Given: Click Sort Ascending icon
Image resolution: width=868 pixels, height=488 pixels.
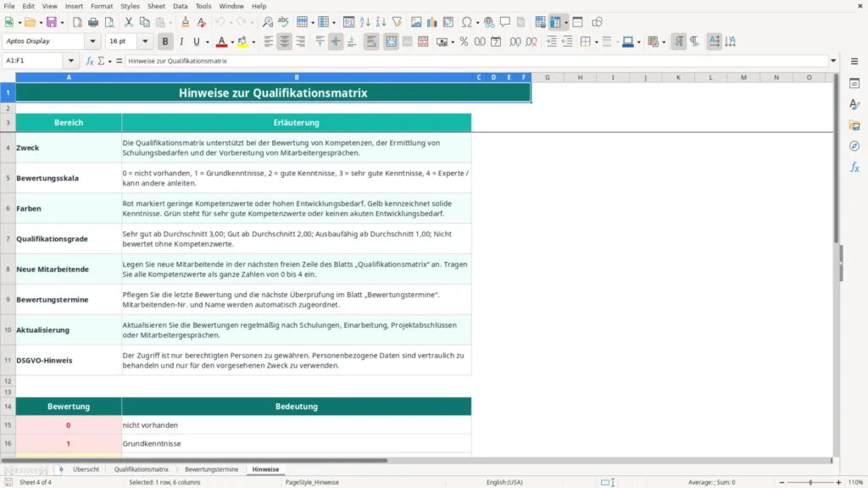Looking at the screenshot, I should coord(364,22).
